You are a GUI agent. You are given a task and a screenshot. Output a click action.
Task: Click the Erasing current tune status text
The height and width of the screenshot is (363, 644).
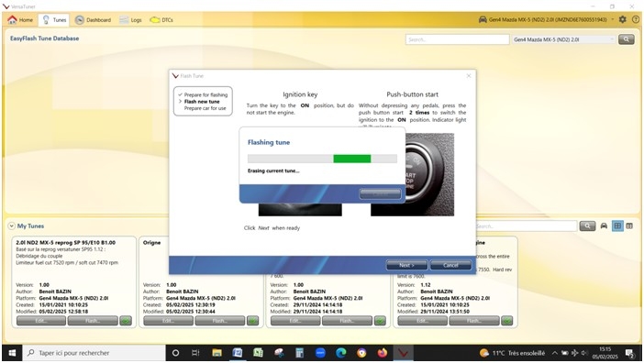coord(273,171)
